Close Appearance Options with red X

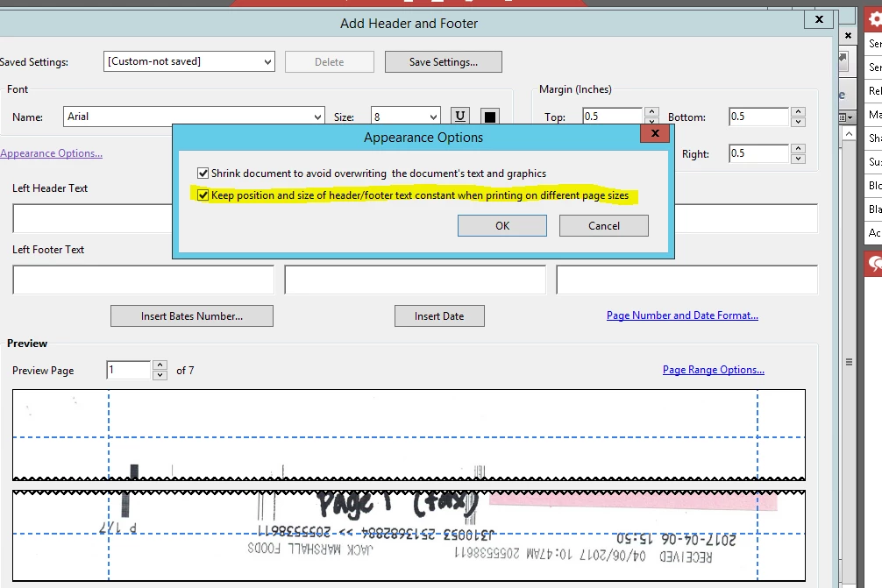tap(655, 133)
